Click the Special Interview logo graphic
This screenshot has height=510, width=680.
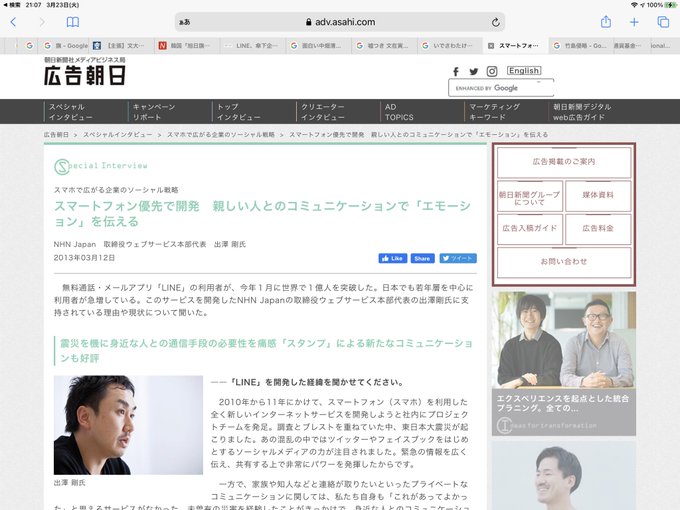101,166
